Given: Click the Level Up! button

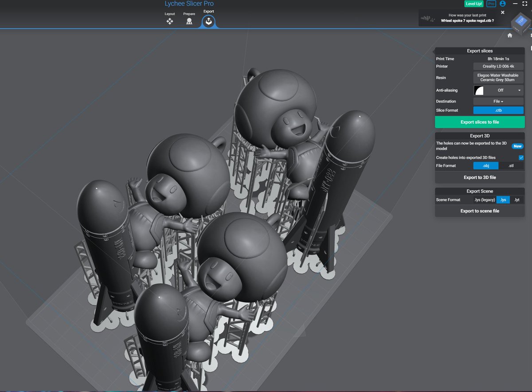Looking at the screenshot, I should 474,4.
